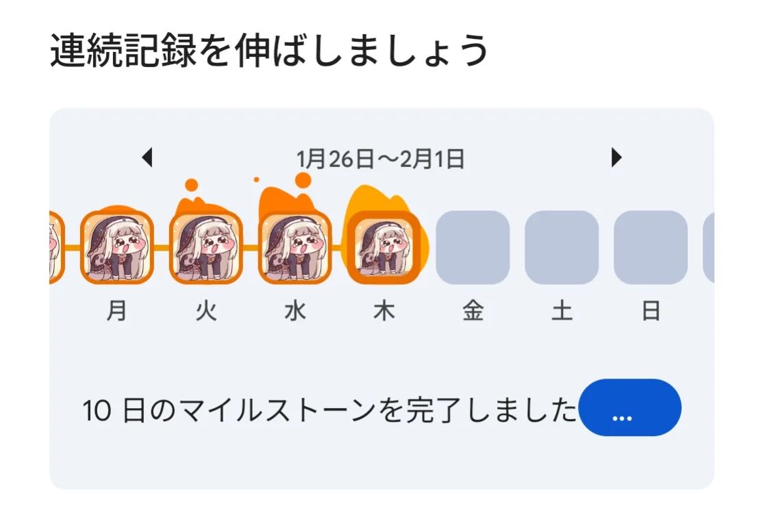Screen dimensions: 761x532
Task: Tap the empty Sunday streak tile
Action: click(x=651, y=247)
